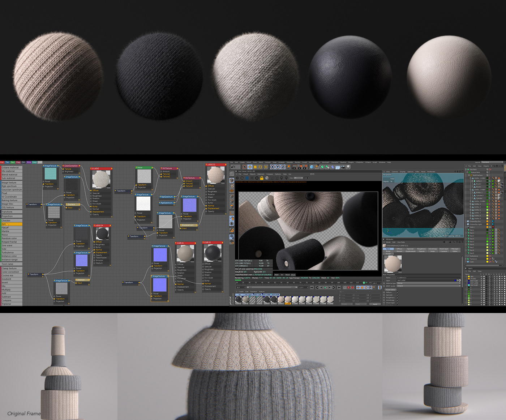Open the Octane menu in menu bar
The image size is (506, 420).
[368, 162]
